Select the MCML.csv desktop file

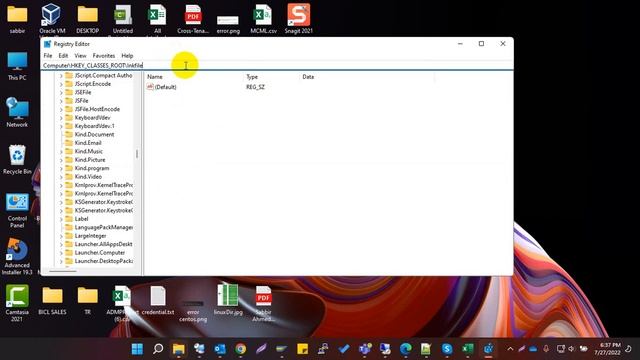[x=263, y=19]
